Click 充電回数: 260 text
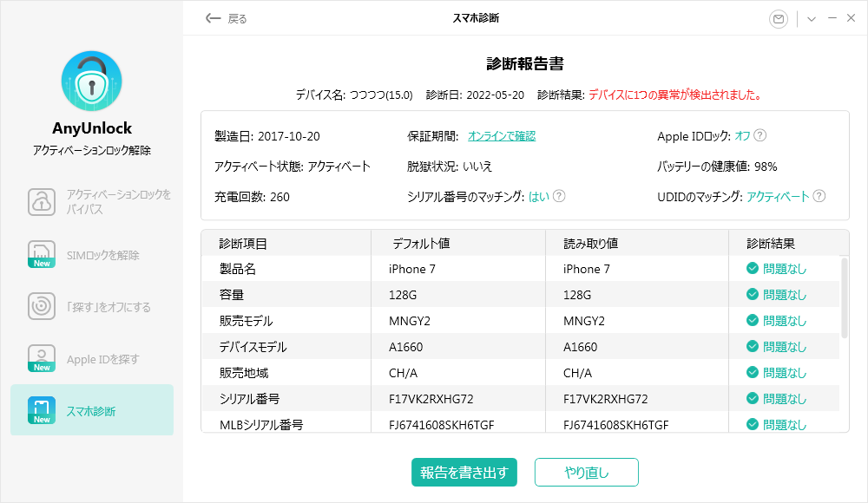 point(252,197)
